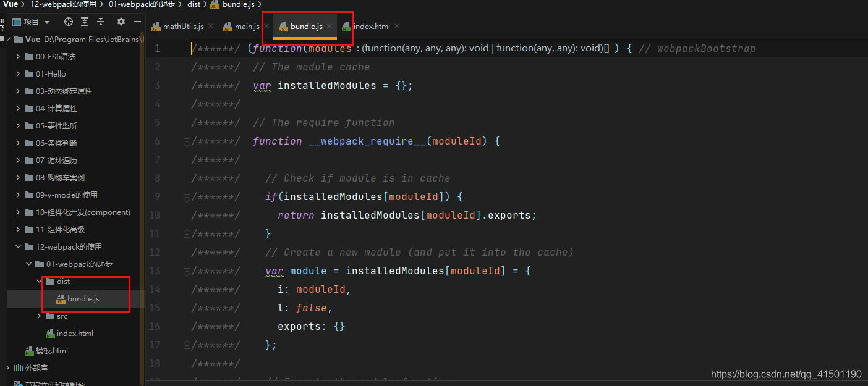Hide the project panel with the minus icon
The width and height of the screenshot is (868, 386).
tap(137, 22)
